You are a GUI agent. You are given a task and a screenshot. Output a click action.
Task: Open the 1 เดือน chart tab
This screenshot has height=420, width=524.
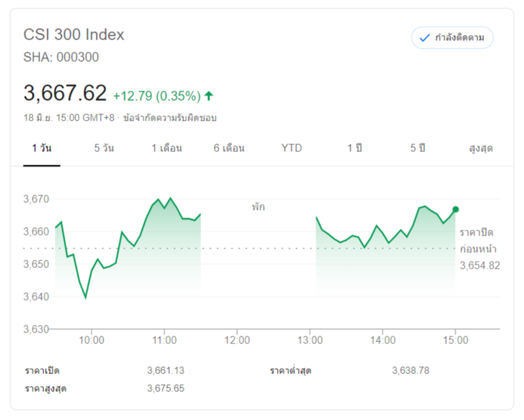[x=167, y=148]
